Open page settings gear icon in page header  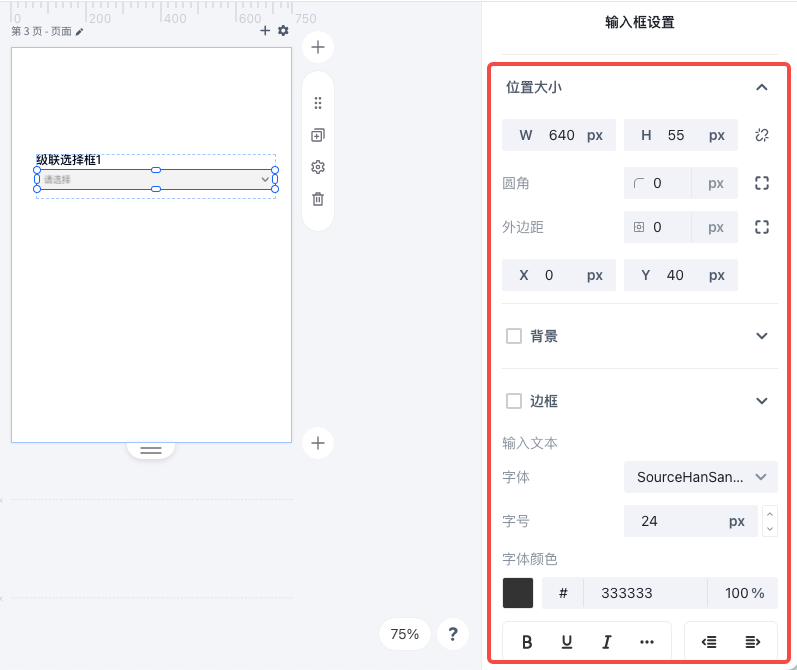coord(283,31)
